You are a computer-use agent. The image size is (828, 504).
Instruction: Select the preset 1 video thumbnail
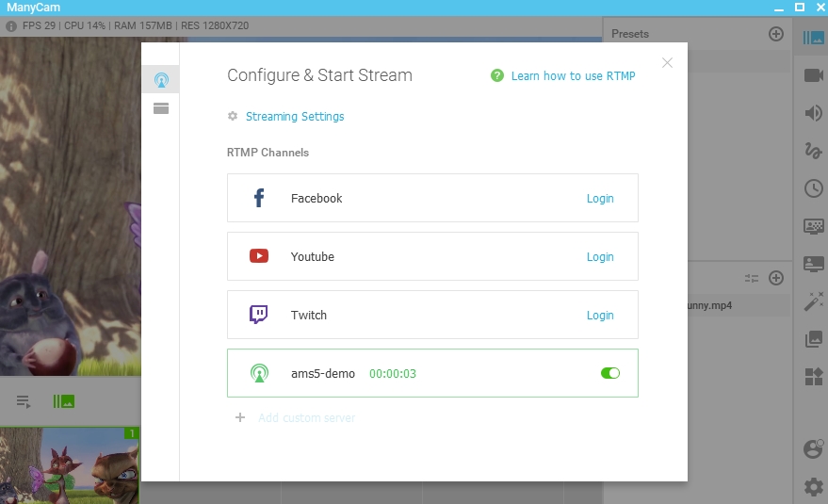tap(70, 465)
